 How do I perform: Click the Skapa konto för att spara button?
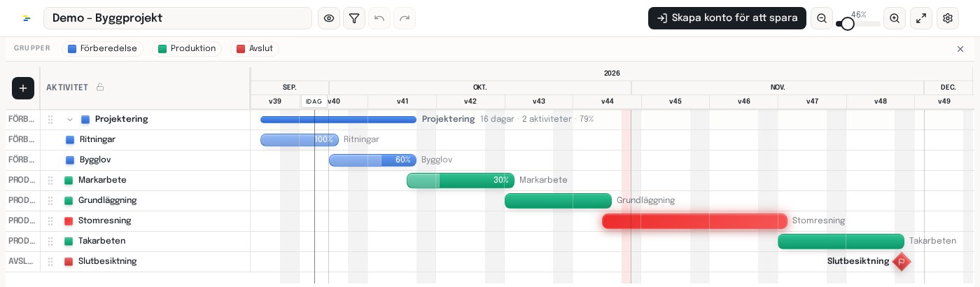click(727, 18)
